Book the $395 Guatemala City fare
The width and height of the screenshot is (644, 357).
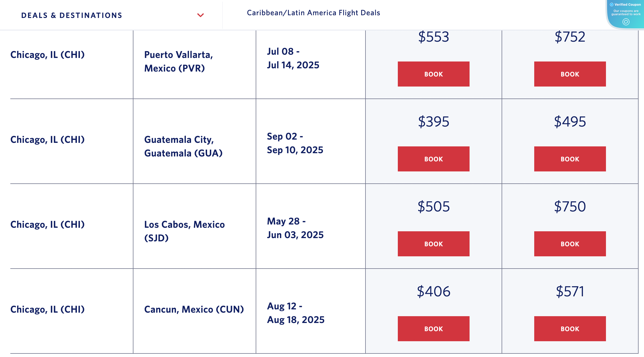click(x=433, y=159)
